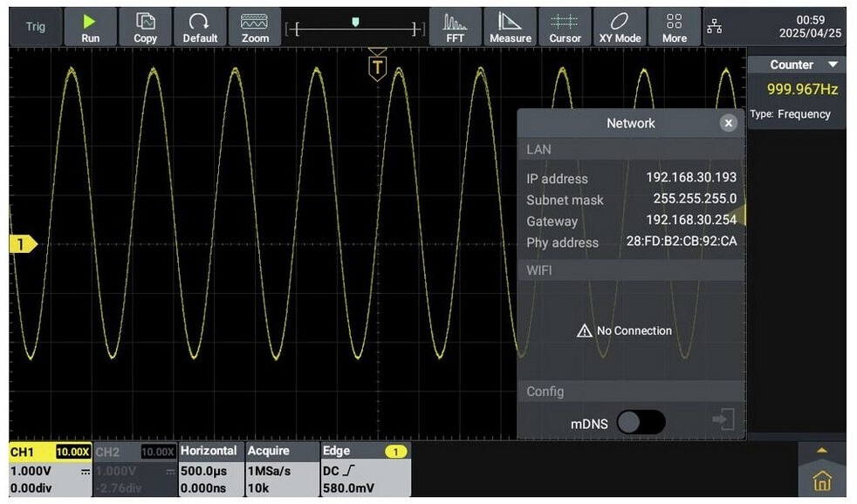Open the More options grid menu
The width and height of the screenshot is (857, 504).
point(674,27)
